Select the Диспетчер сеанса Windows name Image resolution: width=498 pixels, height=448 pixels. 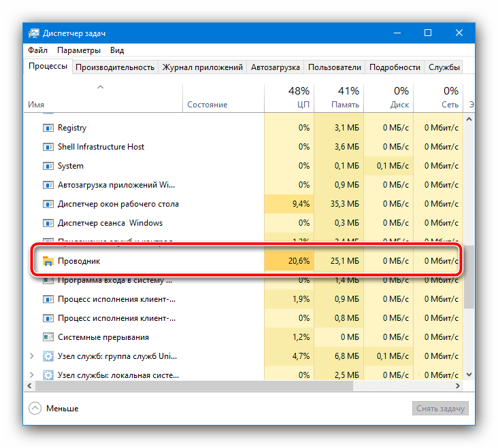[x=110, y=223]
